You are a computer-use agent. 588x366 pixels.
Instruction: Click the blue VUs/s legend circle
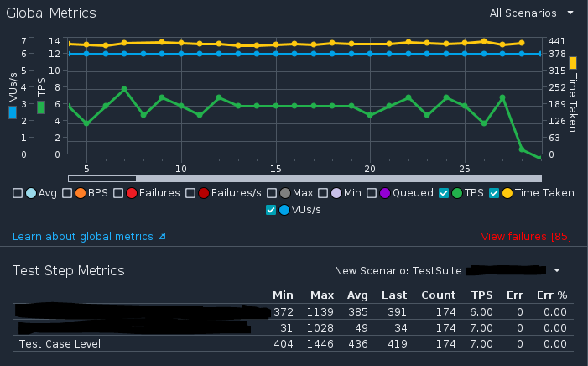[x=284, y=210]
